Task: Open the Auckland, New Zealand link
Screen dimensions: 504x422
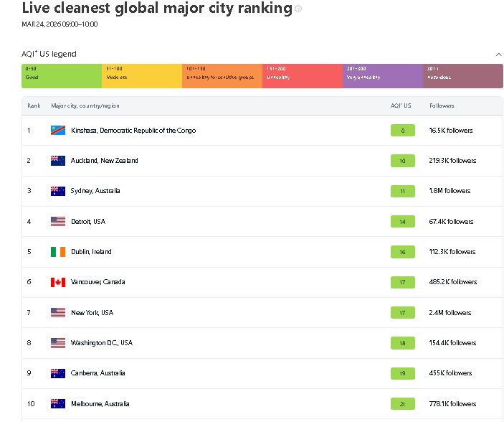Action: click(x=104, y=161)
